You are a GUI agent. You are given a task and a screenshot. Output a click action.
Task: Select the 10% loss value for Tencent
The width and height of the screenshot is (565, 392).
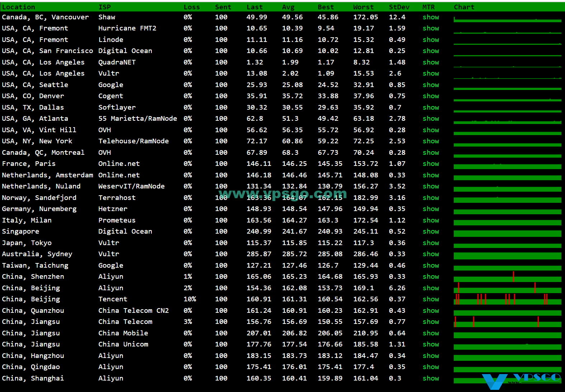(x=190, y=299)
